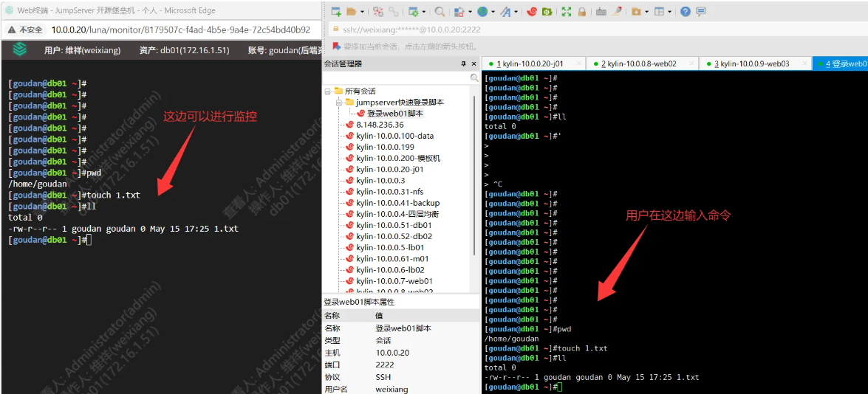Pin the session manager panel
This screenshot has width=868, height=394.
[464, 64]
